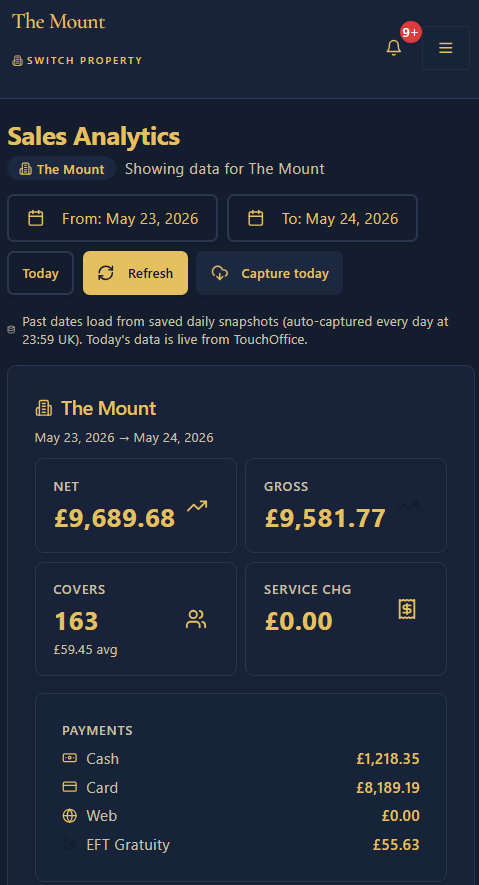Click the Card payment icon

point(69,786)
